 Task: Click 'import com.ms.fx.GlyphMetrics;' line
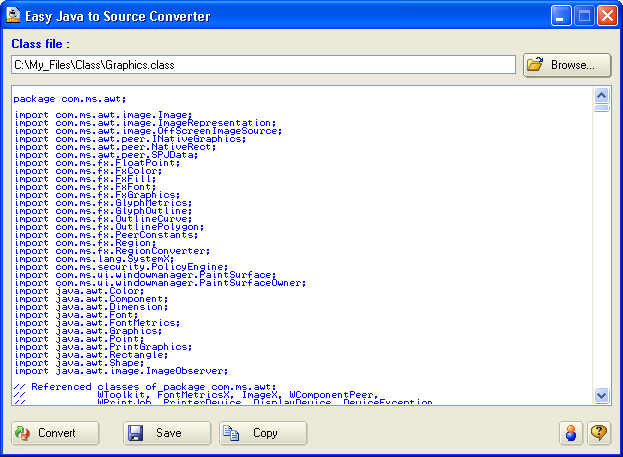tap(103, 203)
